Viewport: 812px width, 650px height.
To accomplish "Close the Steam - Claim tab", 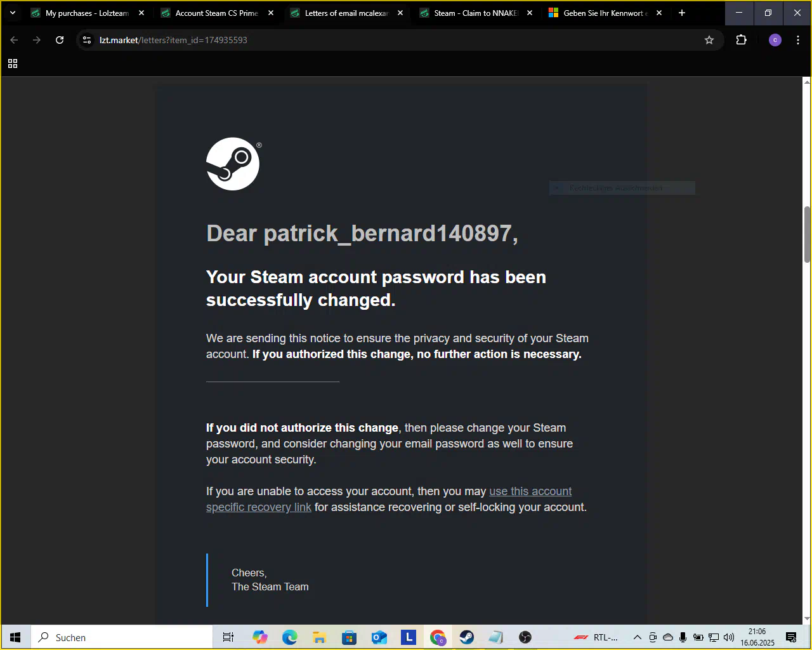I will tap(530, 13).
